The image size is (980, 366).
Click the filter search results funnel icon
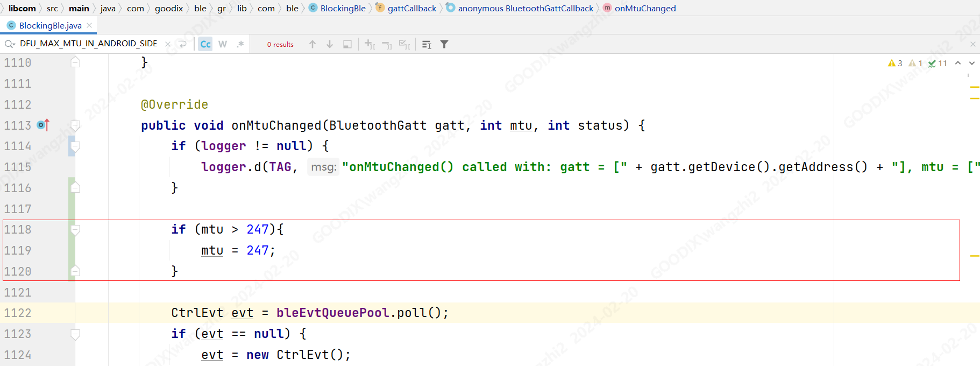coord(444,44)
